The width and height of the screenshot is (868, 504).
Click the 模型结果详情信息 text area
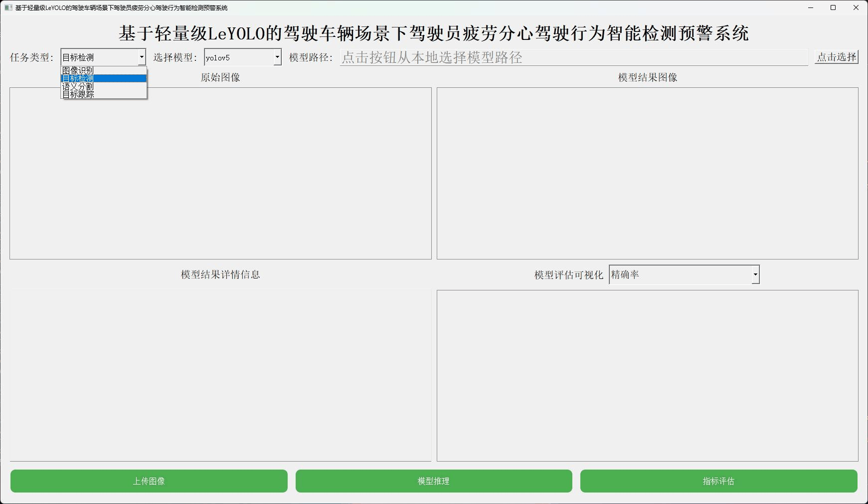pos(220,375)
